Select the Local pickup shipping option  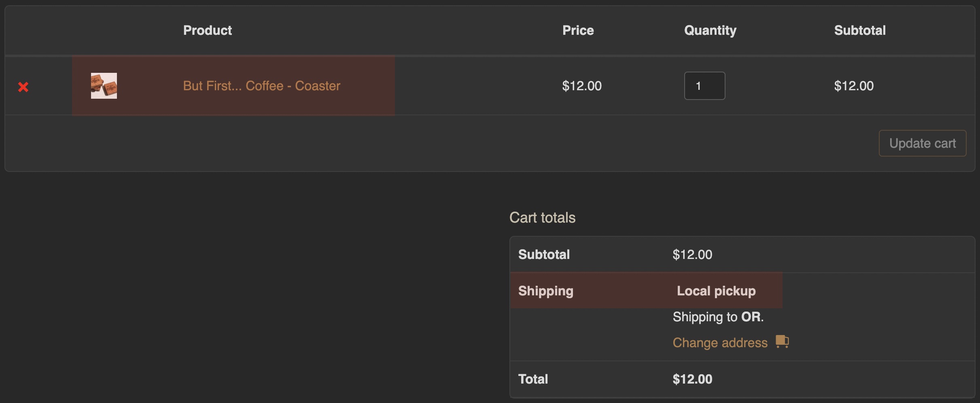pos(716,291)
